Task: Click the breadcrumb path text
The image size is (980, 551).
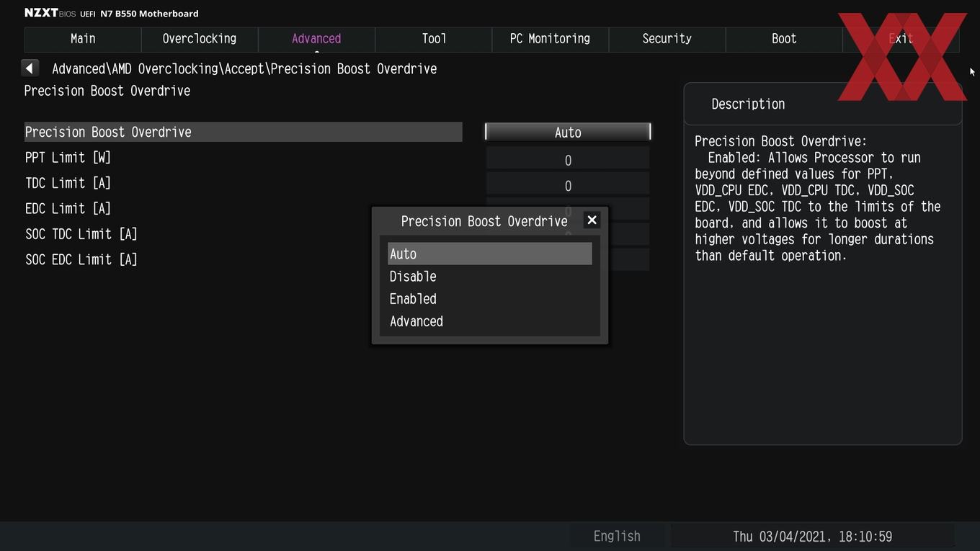Action: 244,68
